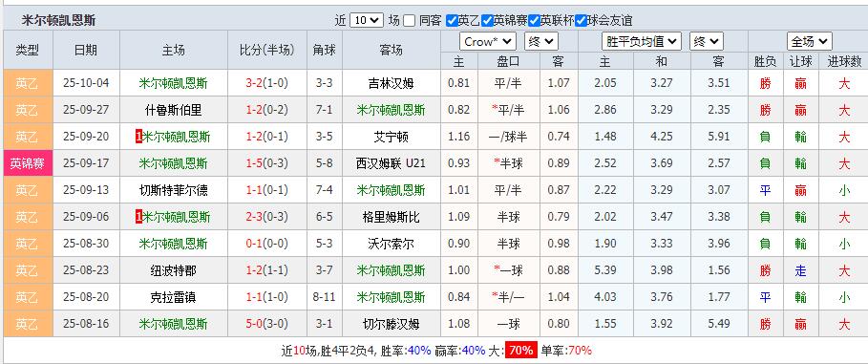Click the 一/球半 handicap on 25-09-20 row
Screen dimensions: 868x364
pos(508,137)
